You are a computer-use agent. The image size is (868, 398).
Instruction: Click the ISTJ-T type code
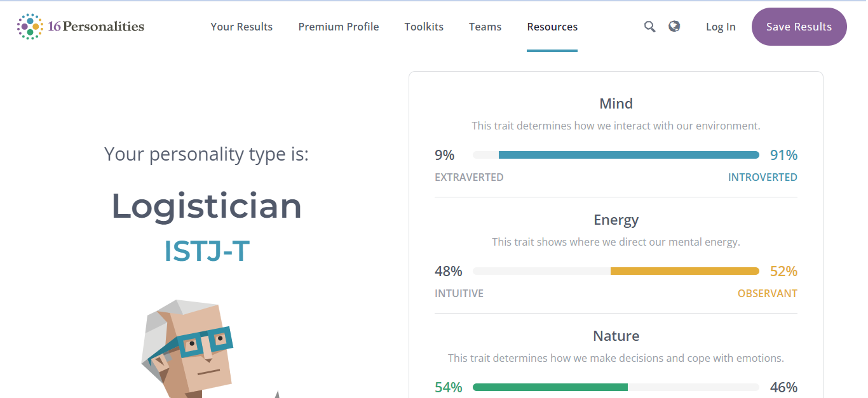[x=207, y=251]
